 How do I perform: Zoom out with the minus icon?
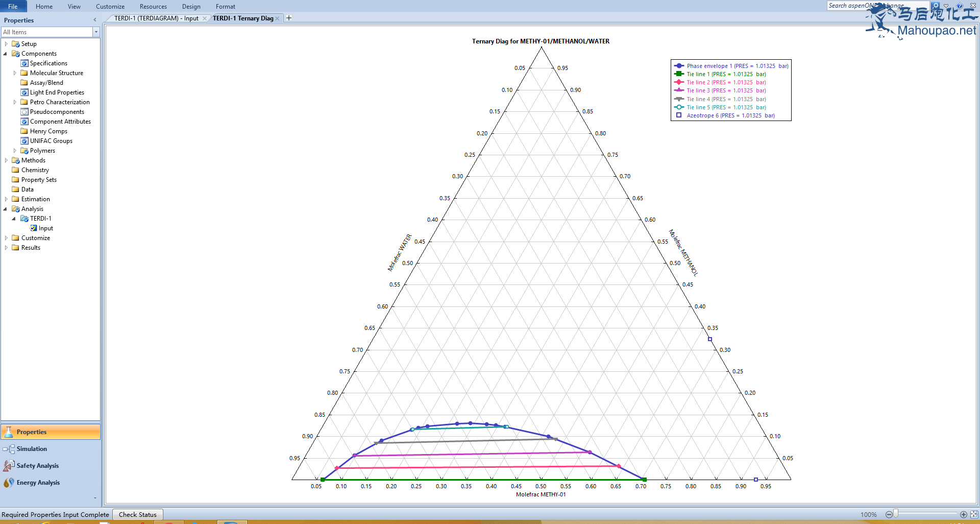pos(889,514)
